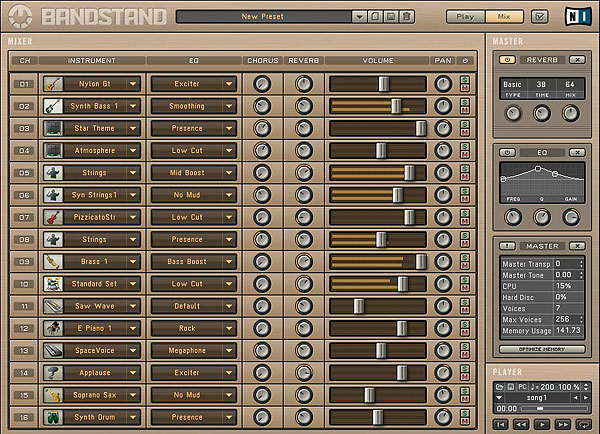Click the Native Instruments NI logo

[x=578, y=16]
